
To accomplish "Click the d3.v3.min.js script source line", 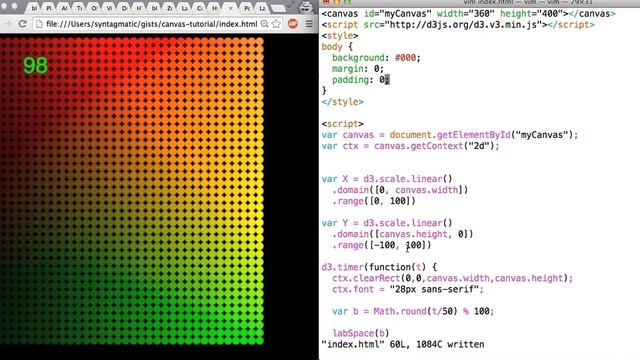I will [x=458, y=24].
